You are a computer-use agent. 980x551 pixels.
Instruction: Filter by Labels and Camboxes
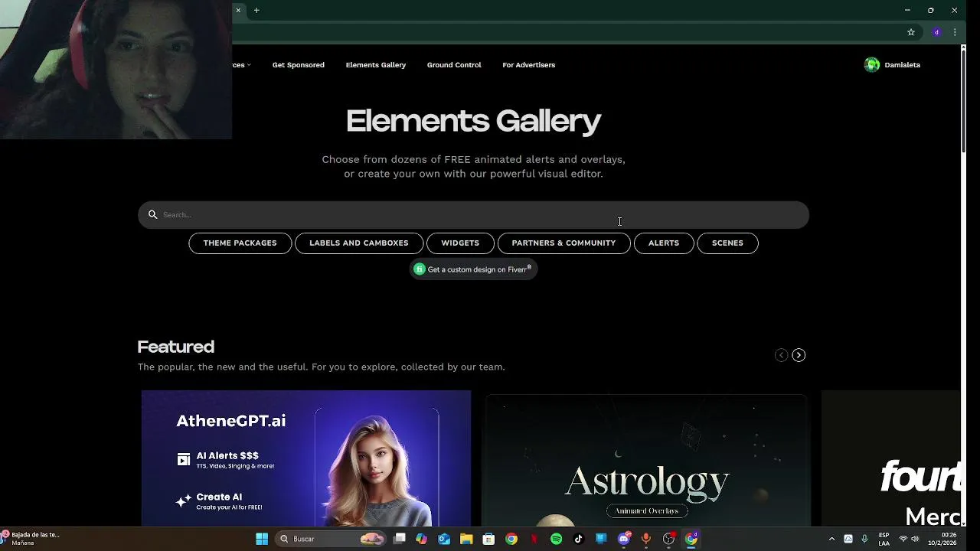click(359, 243)
